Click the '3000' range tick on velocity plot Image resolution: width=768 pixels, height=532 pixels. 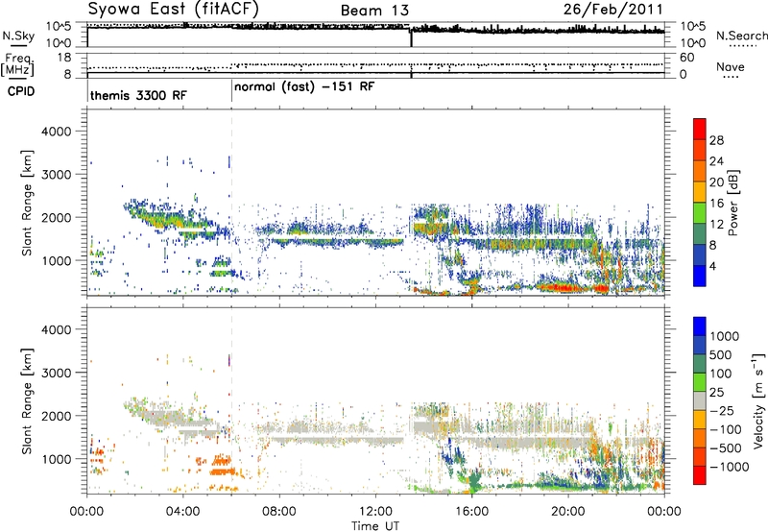tap(57, 373)
